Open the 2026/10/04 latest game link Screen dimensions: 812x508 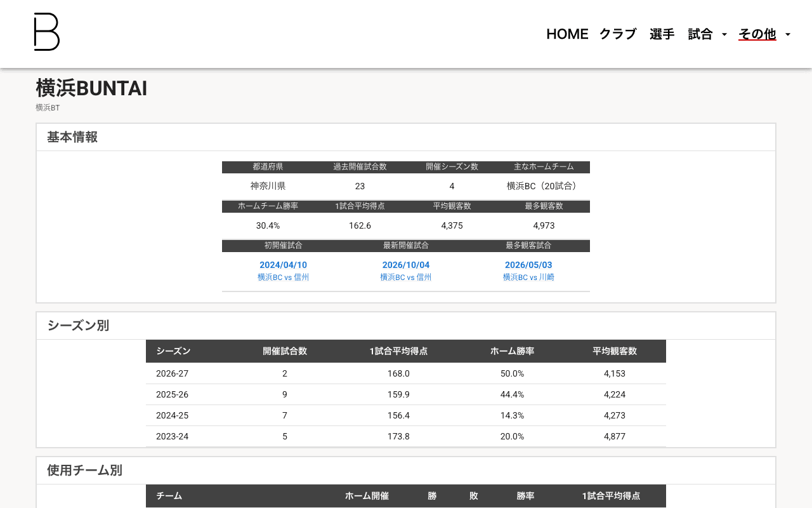[x=406, y=265]
